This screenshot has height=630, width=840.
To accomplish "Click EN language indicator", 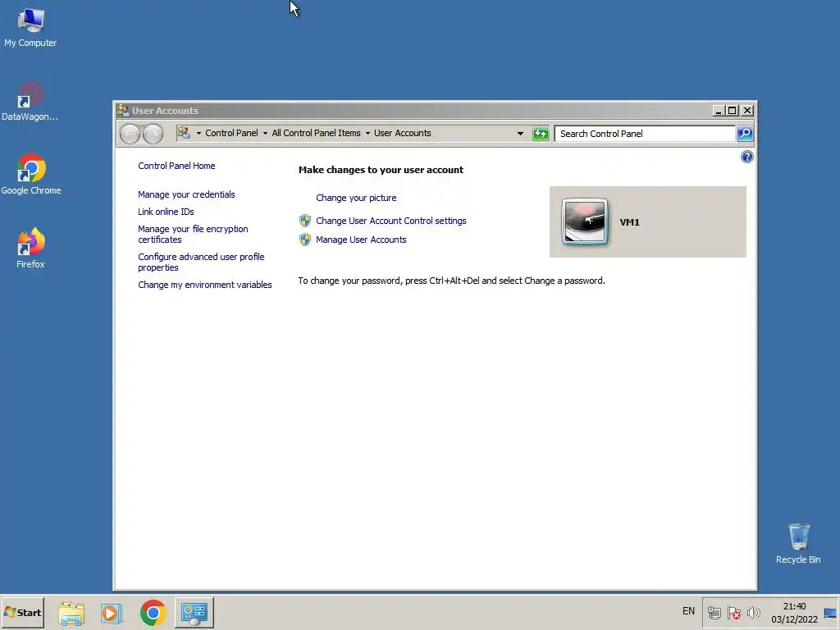I will [688, 611].
